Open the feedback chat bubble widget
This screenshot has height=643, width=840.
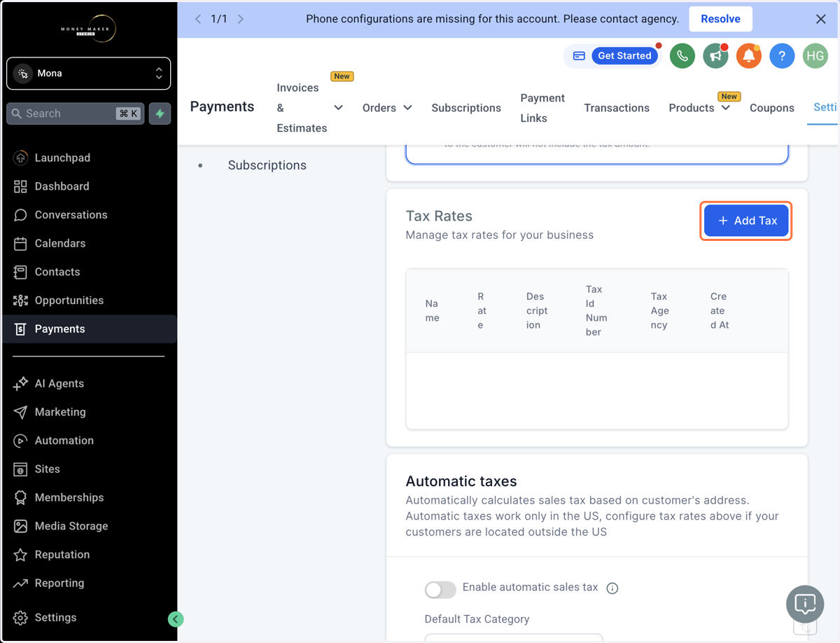click(x=805, y=604)
